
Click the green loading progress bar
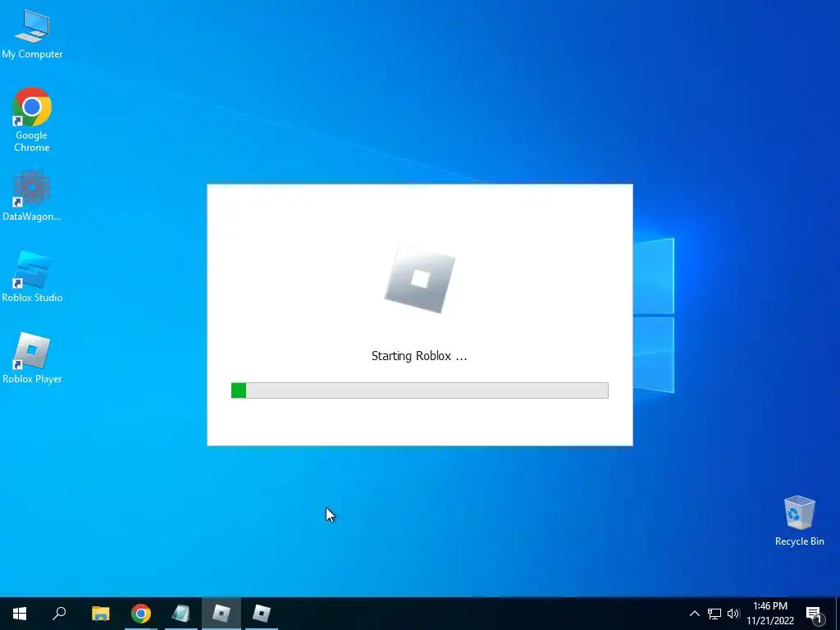419,390
